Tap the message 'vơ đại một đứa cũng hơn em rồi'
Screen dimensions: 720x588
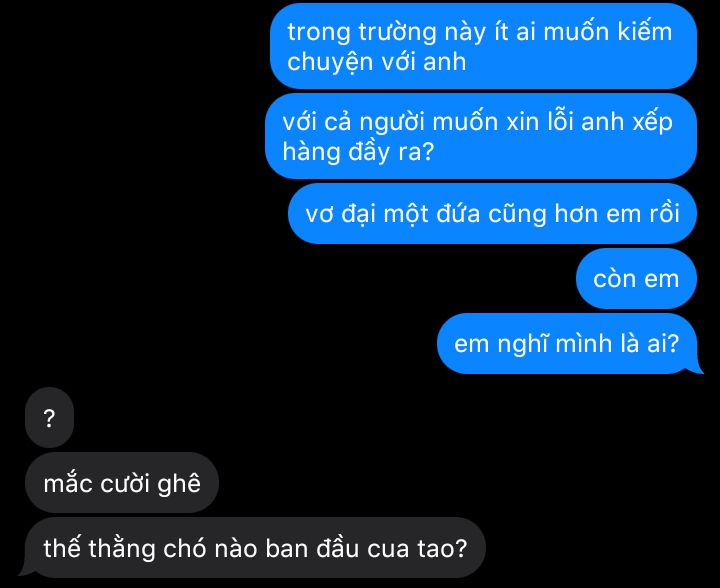tap(492, 213)
